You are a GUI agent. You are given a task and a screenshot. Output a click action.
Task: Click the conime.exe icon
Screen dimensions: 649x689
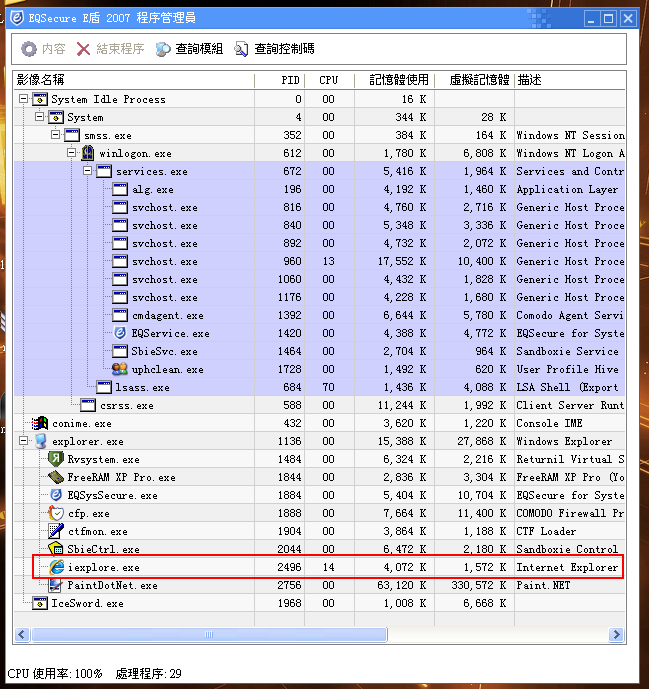click(40, 423)
